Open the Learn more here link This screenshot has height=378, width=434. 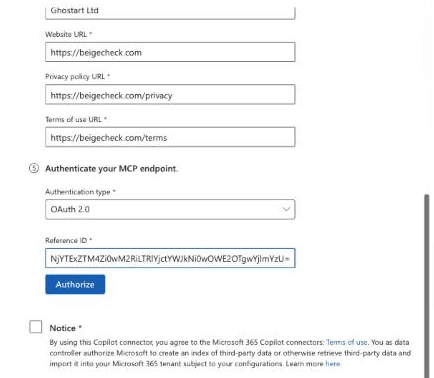(333, 364)
